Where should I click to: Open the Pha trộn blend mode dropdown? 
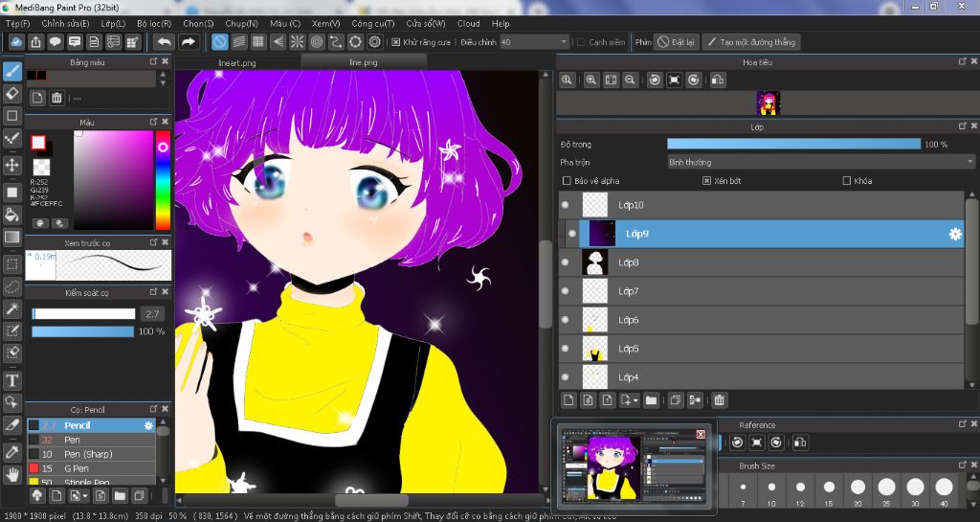coord(820,162)
